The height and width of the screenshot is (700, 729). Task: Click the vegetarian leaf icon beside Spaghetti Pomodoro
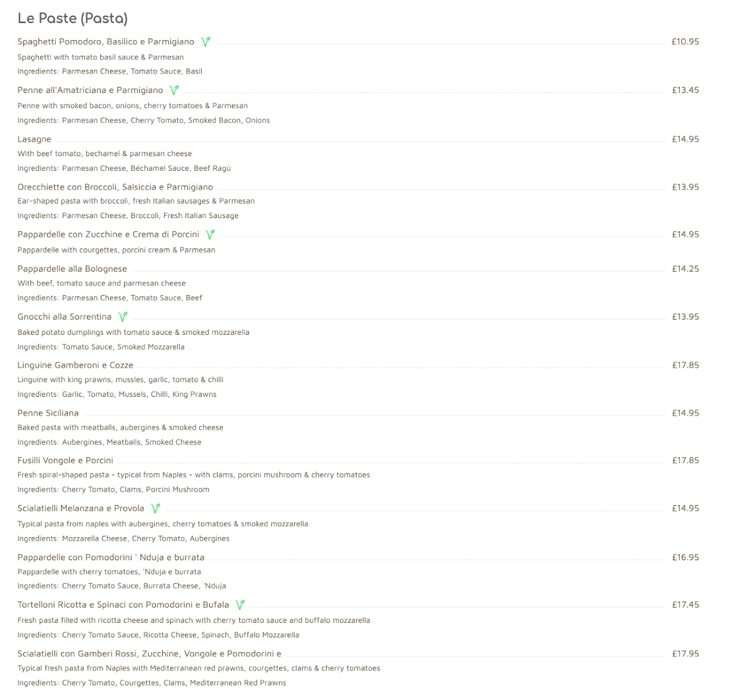(x=206, y=42)
